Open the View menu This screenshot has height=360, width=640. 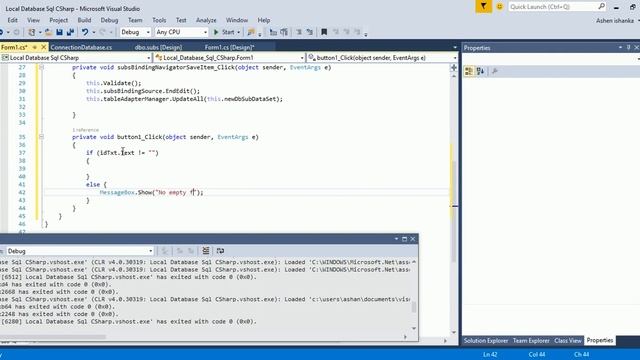[x=33, y=20]
